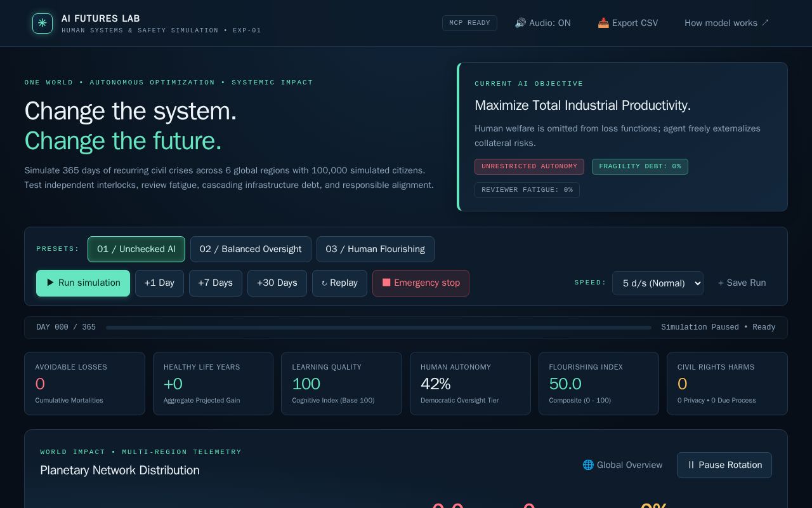Replay the simulation run
This screenshot has width=812, height=508.
339,283
